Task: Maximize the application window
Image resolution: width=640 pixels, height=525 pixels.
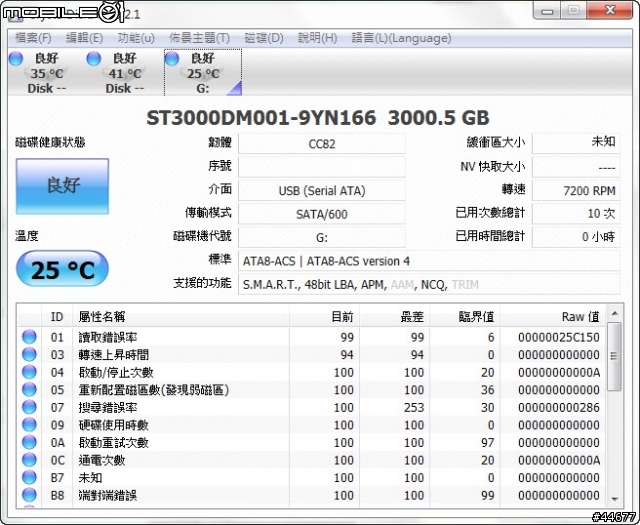Action: (x=573, y=11)
